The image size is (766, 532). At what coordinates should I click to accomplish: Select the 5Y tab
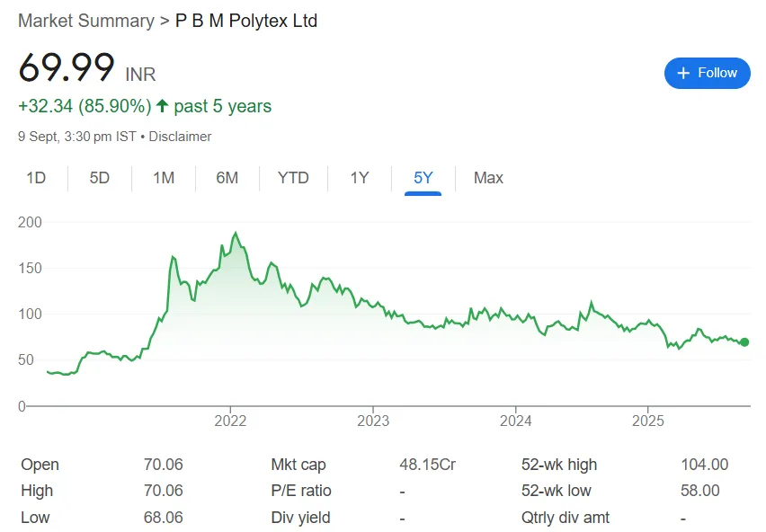click(423, 178)
